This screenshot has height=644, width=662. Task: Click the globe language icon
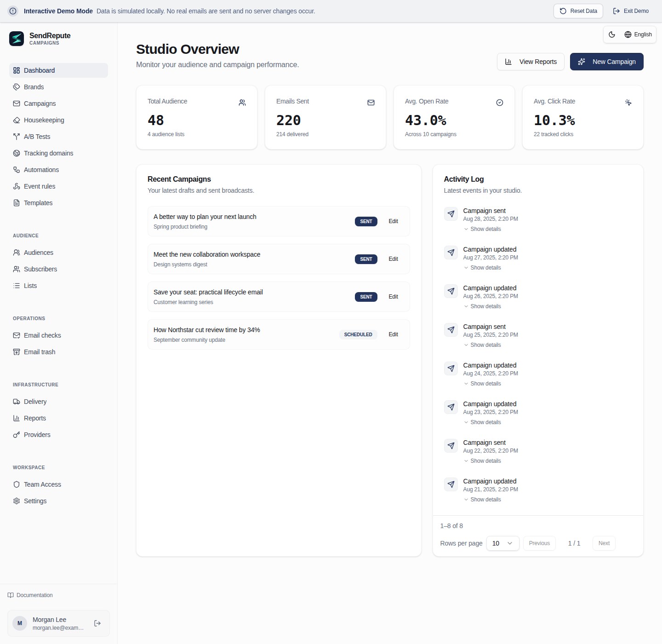[x=628, y=34]
